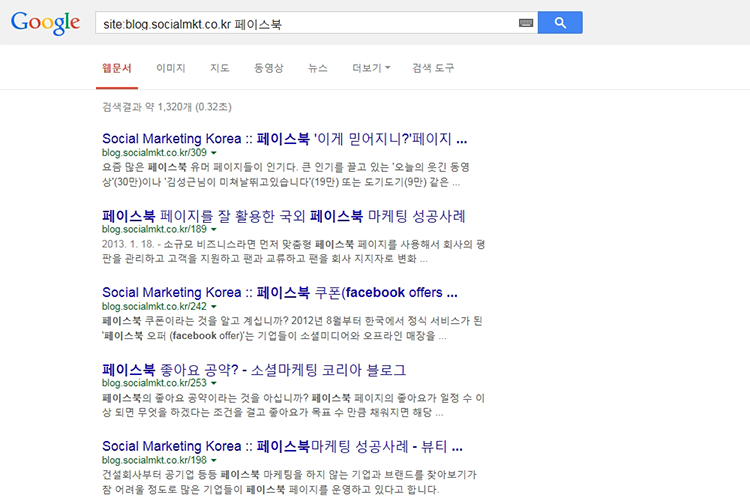Open result about 페이스북 쿠폰 (facebook offers

[280, 292]
